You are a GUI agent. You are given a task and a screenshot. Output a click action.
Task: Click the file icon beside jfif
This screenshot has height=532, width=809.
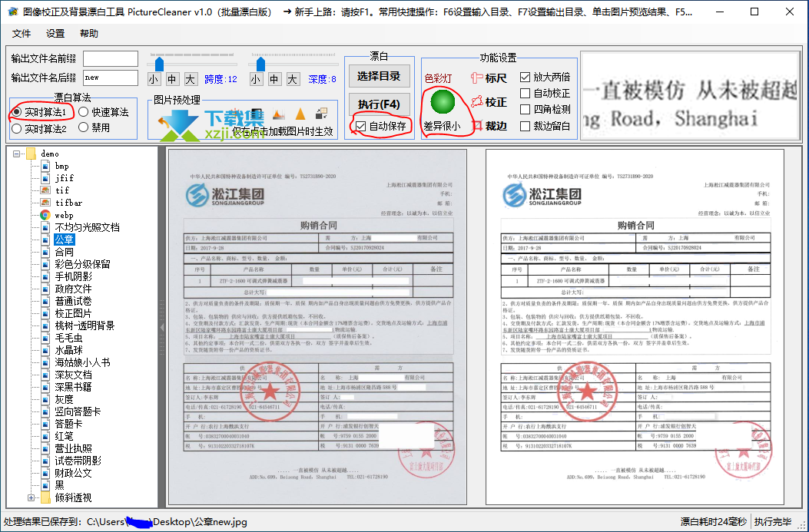pyautogui.click(x=45, y=178)
